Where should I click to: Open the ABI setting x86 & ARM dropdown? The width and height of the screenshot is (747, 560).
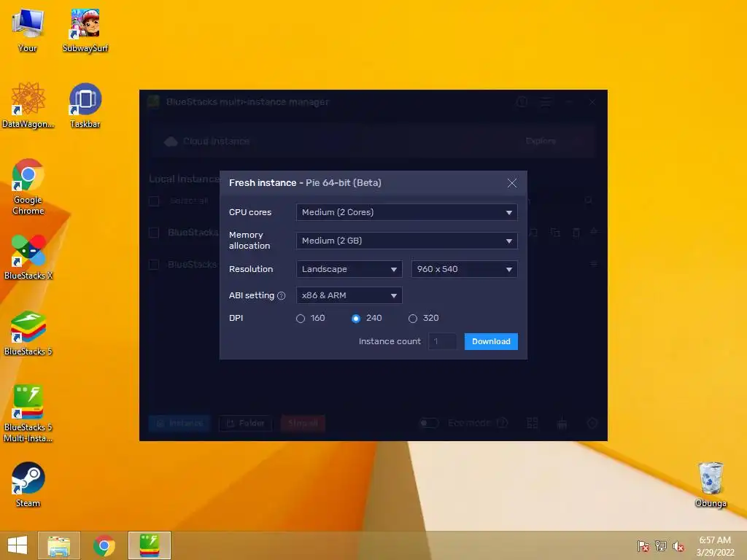pos(349,295)
